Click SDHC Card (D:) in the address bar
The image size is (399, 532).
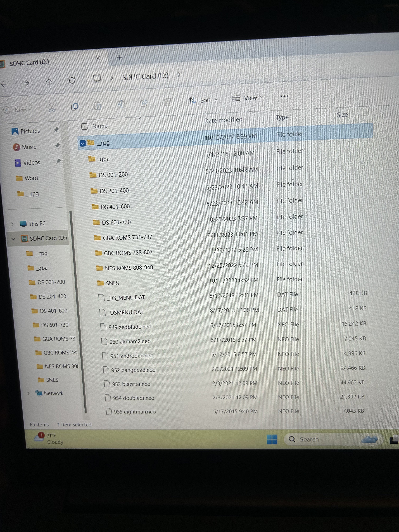pos(145,76)
